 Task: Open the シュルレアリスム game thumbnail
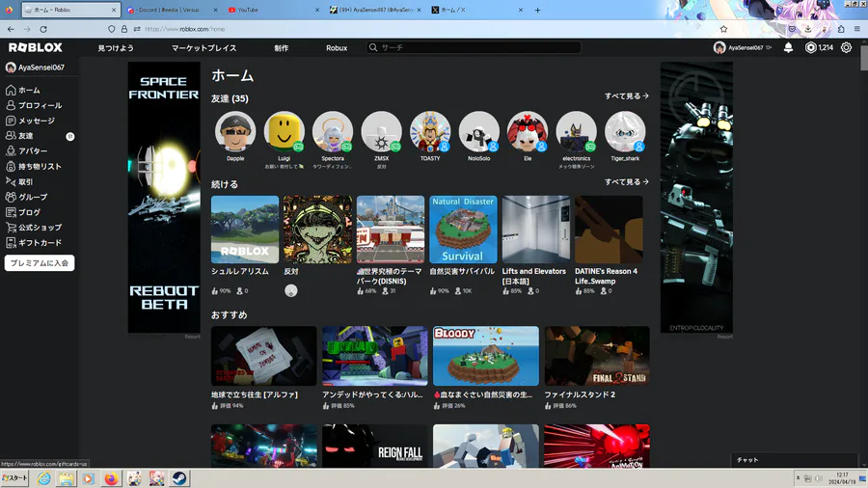pos(245,230)
